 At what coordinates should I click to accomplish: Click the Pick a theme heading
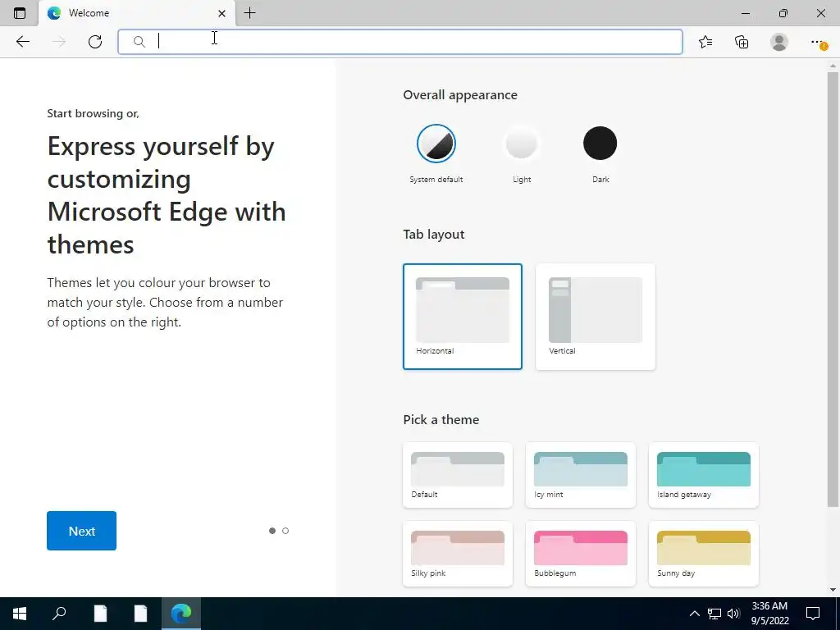point(441,419)
